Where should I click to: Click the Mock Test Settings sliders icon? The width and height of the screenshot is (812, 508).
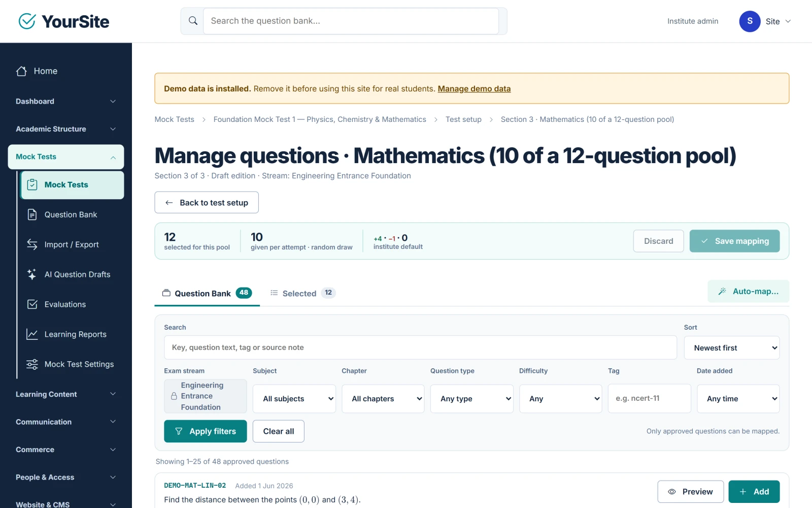tap(32, 364)
